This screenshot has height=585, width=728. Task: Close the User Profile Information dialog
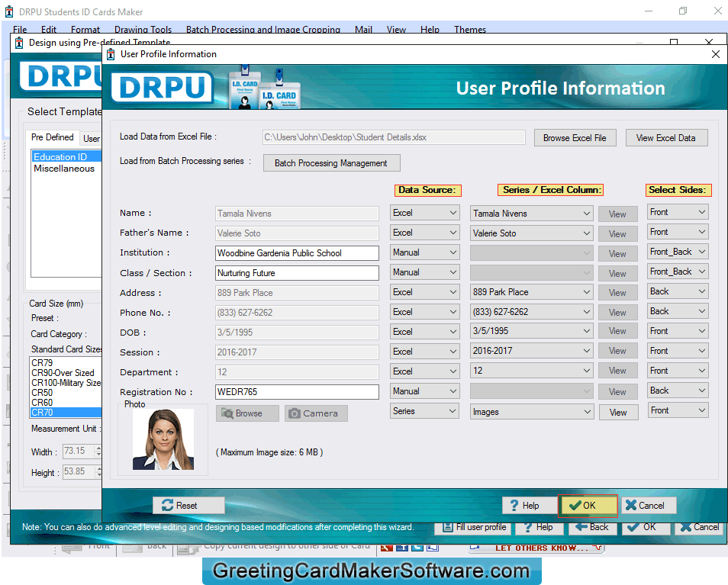pyautogui.click(x=716, y=54)
